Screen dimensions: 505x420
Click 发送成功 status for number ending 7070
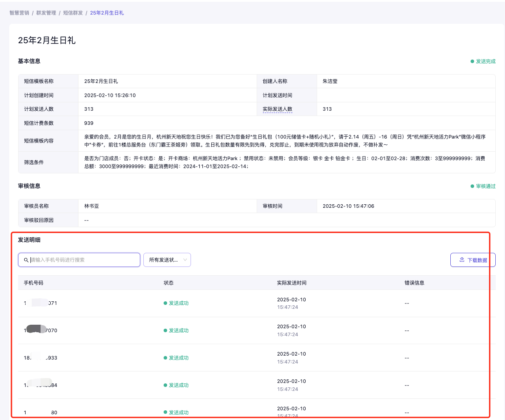(178, 330)
